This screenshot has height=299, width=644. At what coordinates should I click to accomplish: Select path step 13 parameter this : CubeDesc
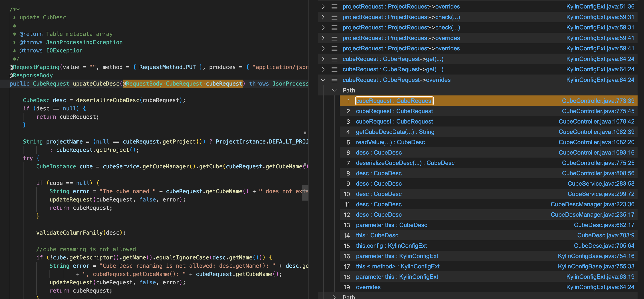point(392,225)
